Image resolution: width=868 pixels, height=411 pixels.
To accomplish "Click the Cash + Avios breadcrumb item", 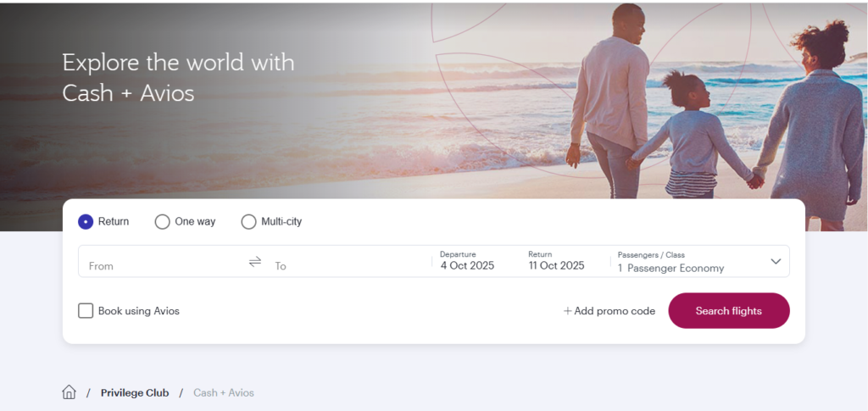I will pyautogui.click(x=224, y=392).
